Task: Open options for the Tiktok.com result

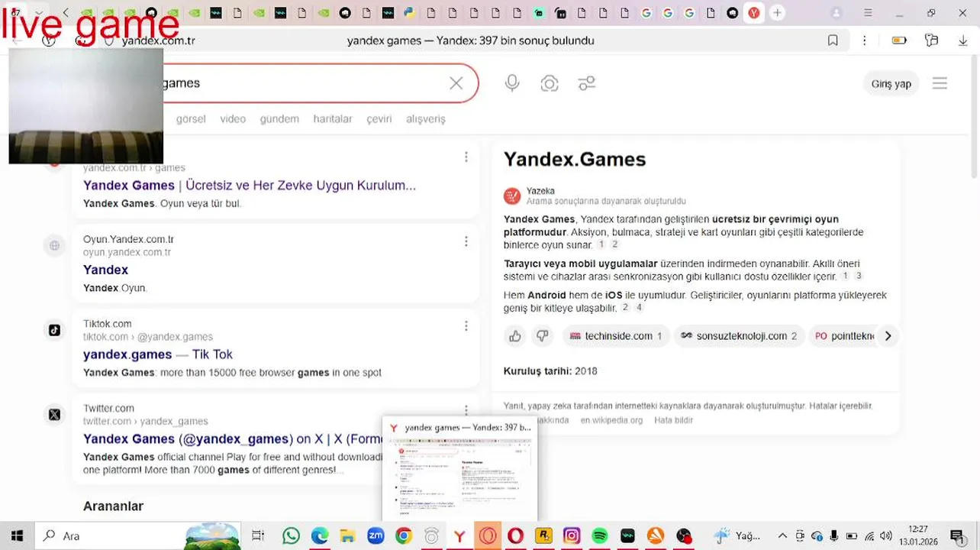Action: coord(466,326)
